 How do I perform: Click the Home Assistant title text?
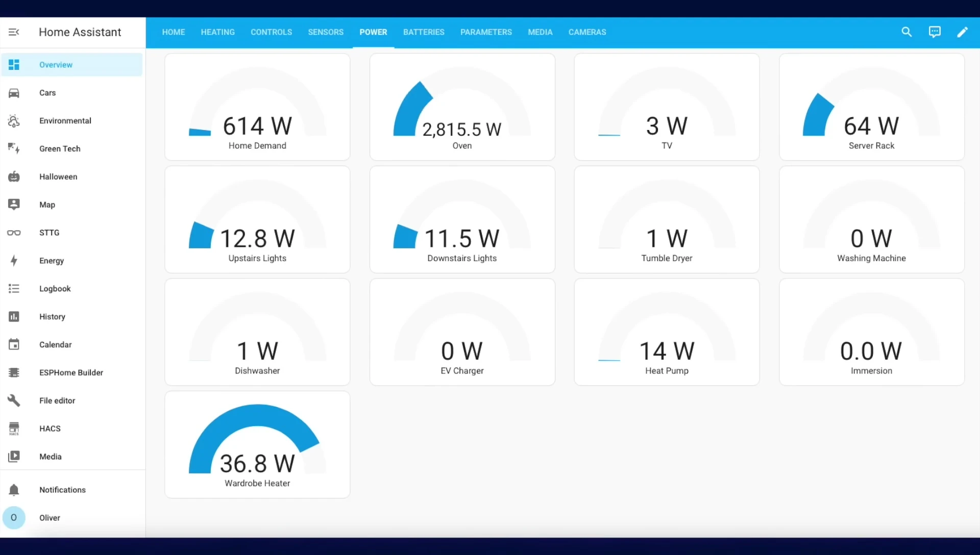click(x=80, y=32)
